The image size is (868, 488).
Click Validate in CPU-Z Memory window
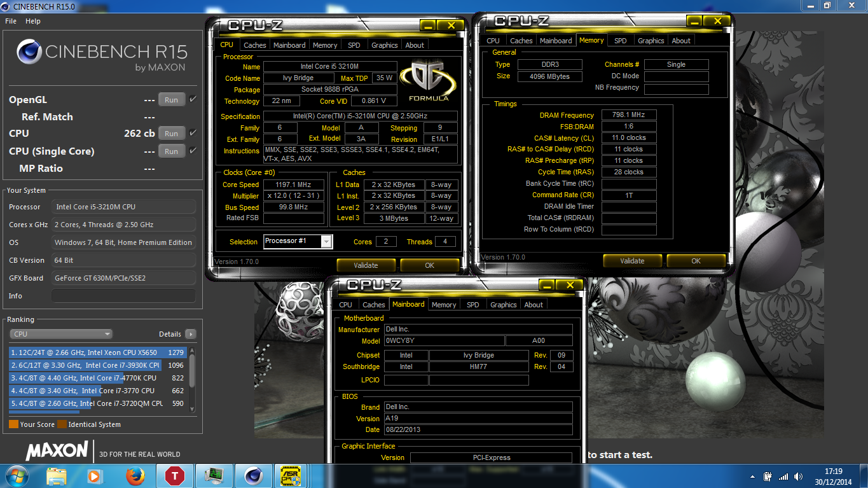point(632,261)
